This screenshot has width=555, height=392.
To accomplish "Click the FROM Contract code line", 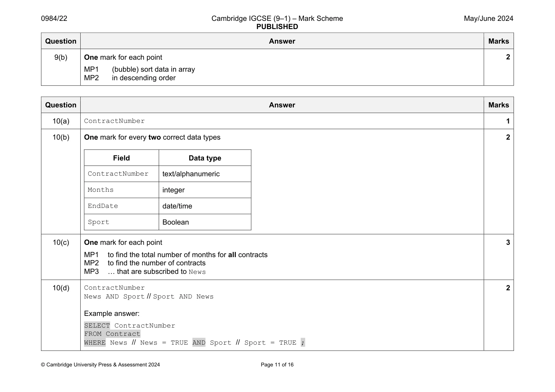I will pyautogui.click(x=112, y=334).
